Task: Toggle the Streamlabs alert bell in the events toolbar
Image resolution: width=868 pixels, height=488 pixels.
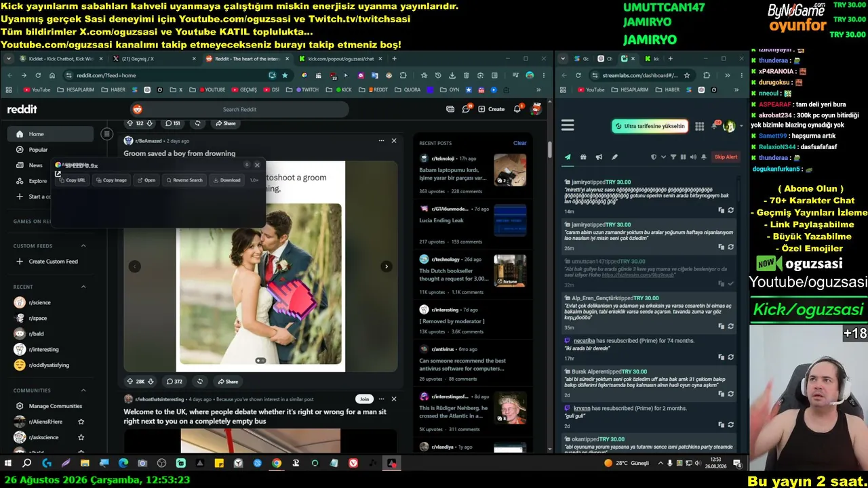Action: (x=703, y=157)
